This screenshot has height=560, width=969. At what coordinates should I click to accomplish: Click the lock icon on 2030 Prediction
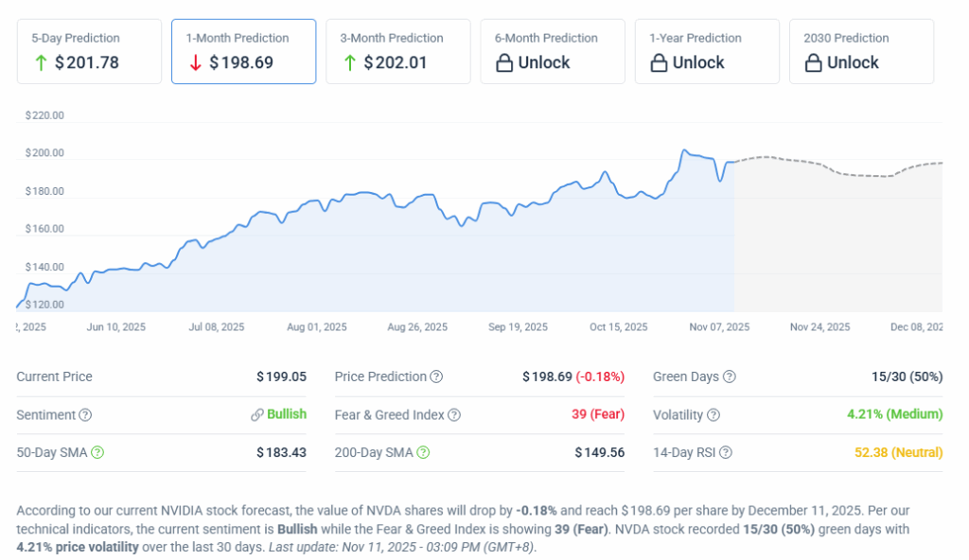(813, 63)
